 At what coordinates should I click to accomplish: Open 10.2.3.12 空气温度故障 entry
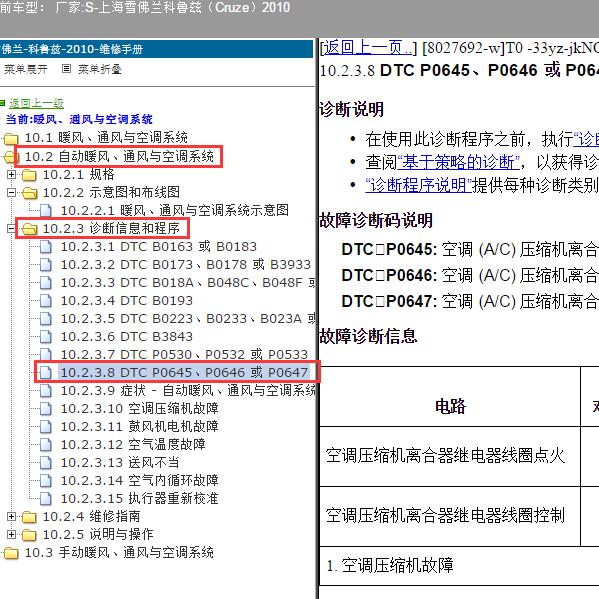pyautogui.click(x=133, y=444)
